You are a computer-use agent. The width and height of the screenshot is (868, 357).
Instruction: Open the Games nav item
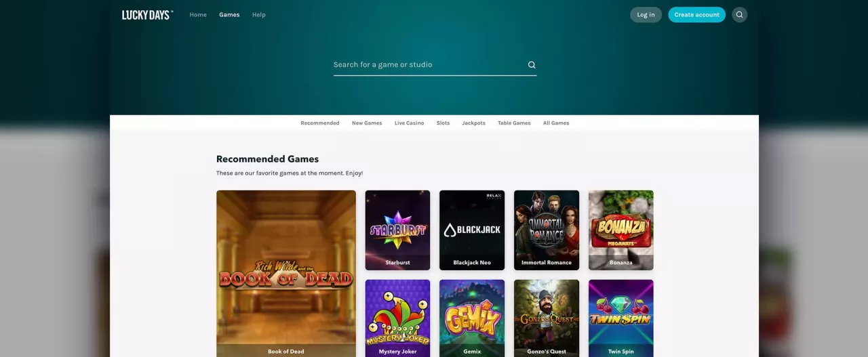pyautogui.click(x=229, y=15)
